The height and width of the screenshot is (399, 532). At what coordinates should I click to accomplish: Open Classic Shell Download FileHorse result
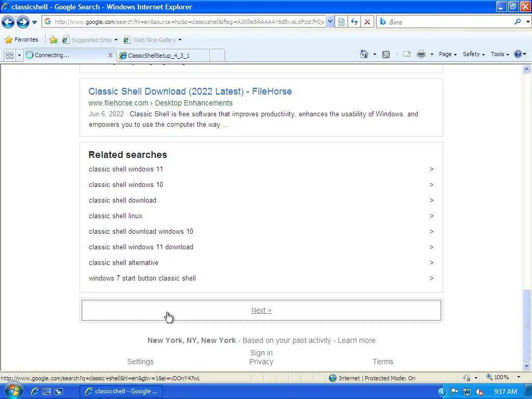tap(190, 91)
